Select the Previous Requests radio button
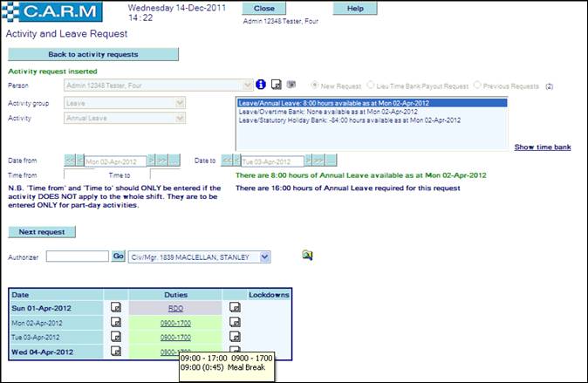588x383 pixels. pyautogui.click(x=477, y=85)
